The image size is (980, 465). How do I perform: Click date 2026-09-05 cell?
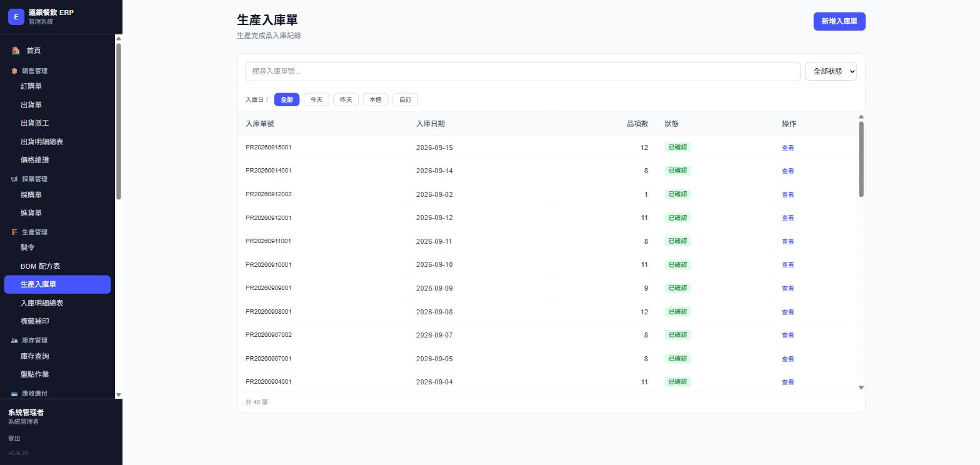434,359
